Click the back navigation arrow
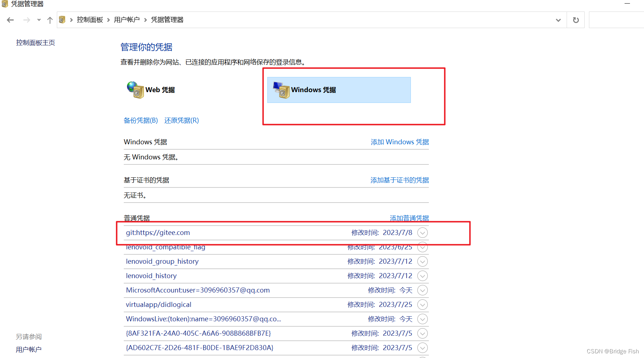The height and width of the screenshot is (358, 644). coord(10,20)
